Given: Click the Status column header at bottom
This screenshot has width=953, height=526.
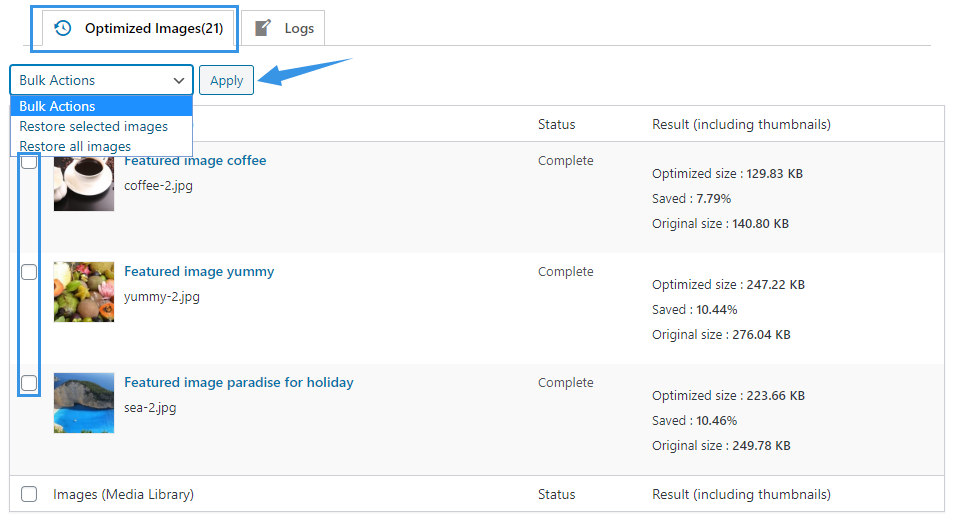Looking at the screenshot, I should point(556,494).
